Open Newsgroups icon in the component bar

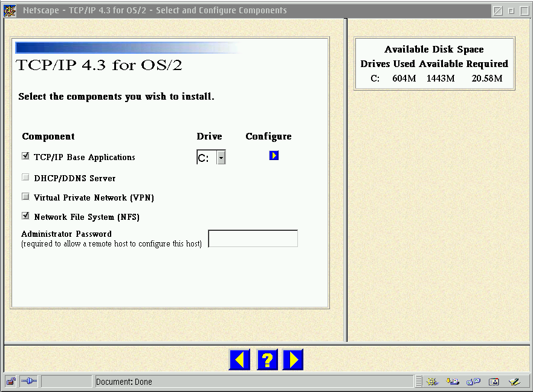[473, 381]
